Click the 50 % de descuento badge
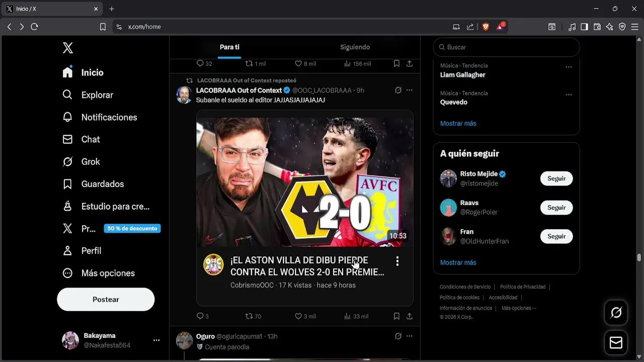Viewport: 644px width, 362px height. click(132, 228)
